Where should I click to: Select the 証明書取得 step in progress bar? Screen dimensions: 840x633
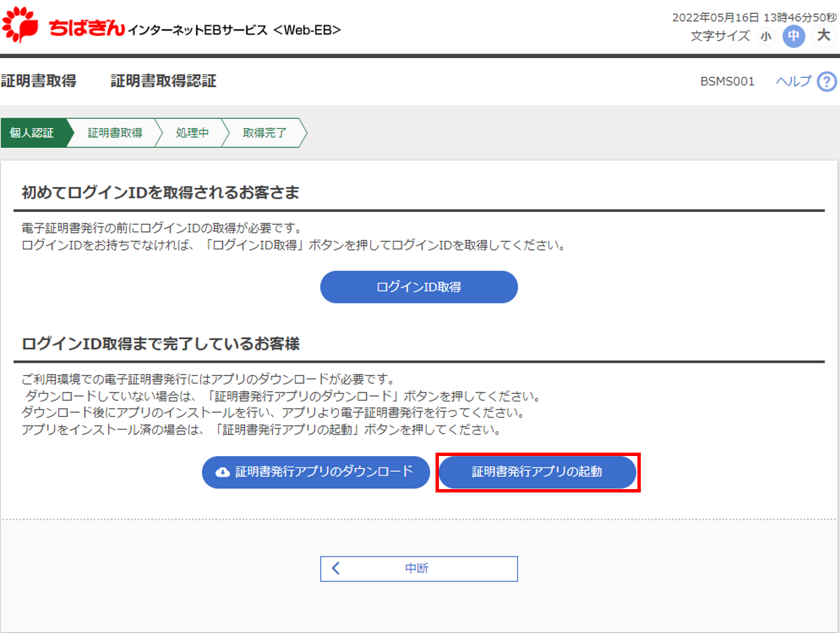(115, 133)
